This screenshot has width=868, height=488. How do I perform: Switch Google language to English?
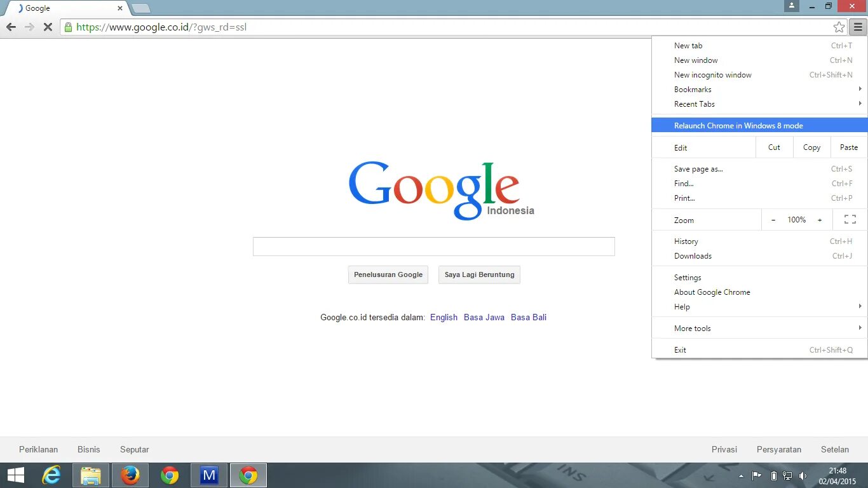[x=444, y=317]
